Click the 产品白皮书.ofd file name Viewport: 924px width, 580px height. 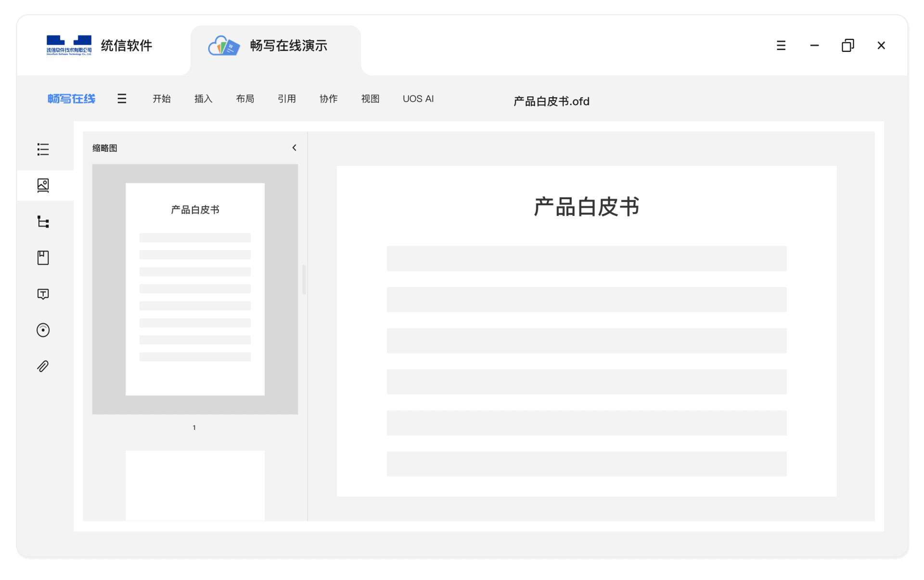[552, 101]
